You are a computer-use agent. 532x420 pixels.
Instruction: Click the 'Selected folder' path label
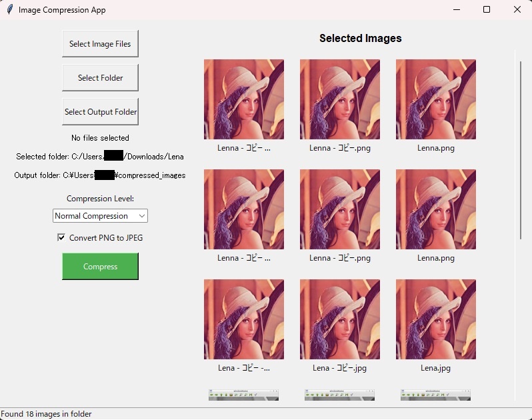100,157
